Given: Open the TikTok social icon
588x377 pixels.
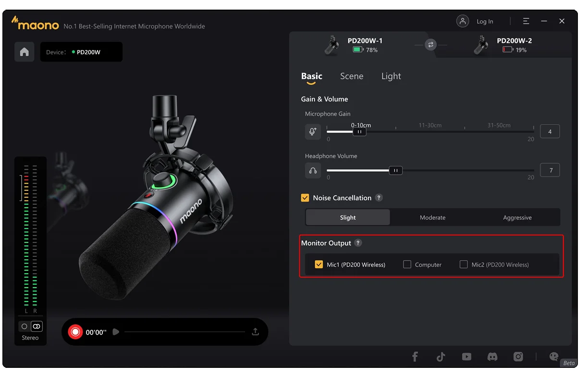Looking at the screenshot, I should coord(441,356).
